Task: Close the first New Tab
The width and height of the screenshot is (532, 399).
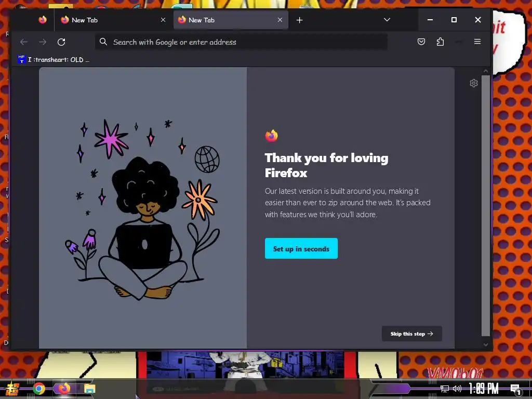Action: [x=163, y=20]
